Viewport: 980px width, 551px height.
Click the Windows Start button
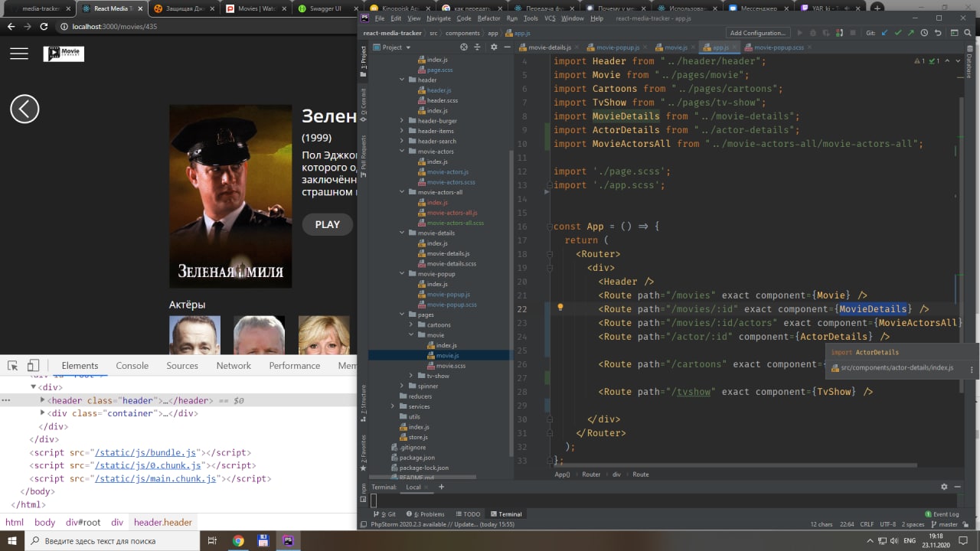11,541
